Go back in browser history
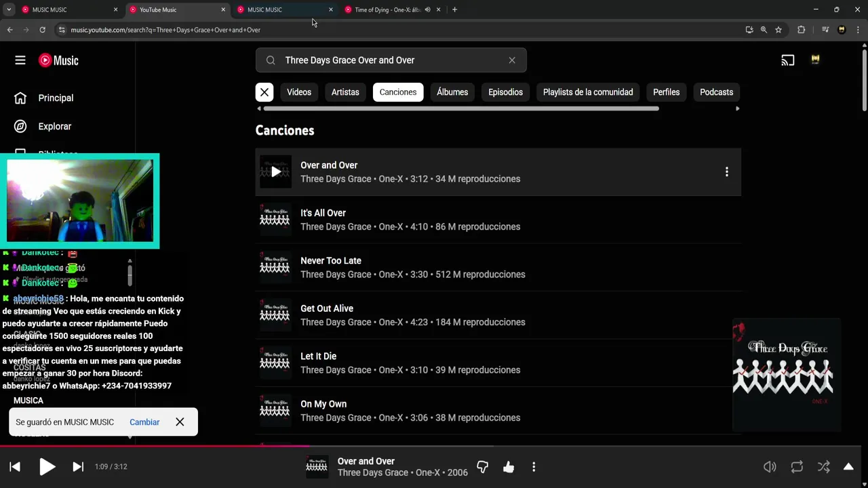Screen dimensions: 868x488 [9, 30]
